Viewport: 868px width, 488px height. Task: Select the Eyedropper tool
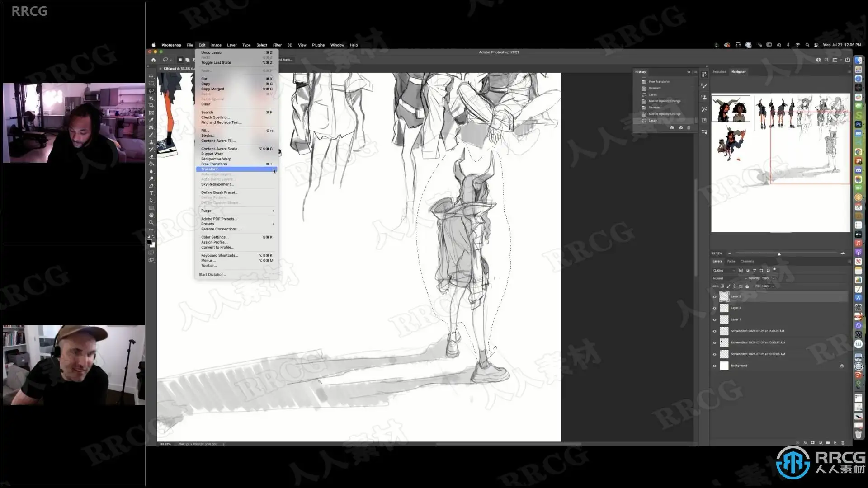click(151, 120)
